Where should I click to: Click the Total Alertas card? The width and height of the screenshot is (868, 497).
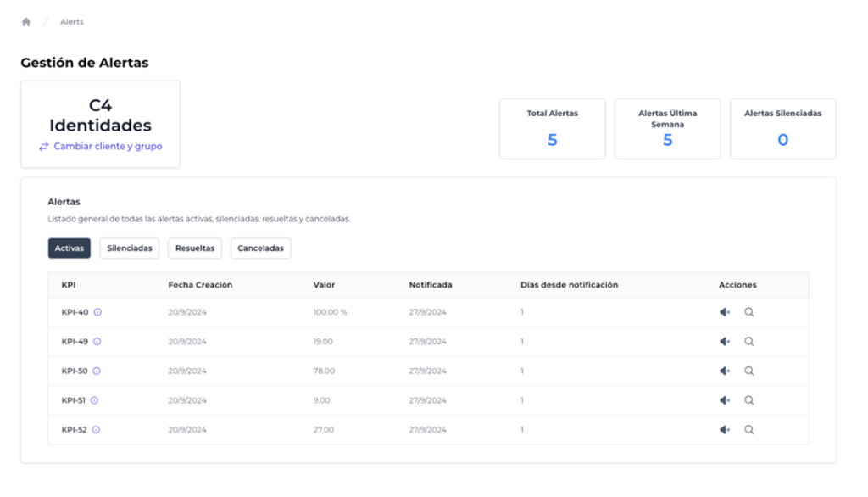click(x=553, y=129)
